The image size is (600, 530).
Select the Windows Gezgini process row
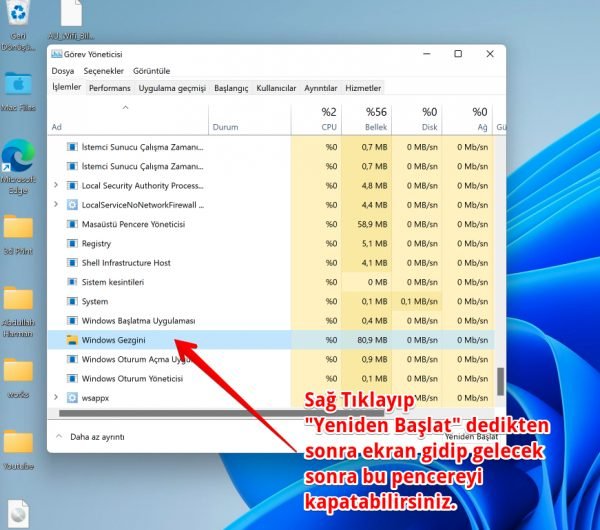point(271,340)
